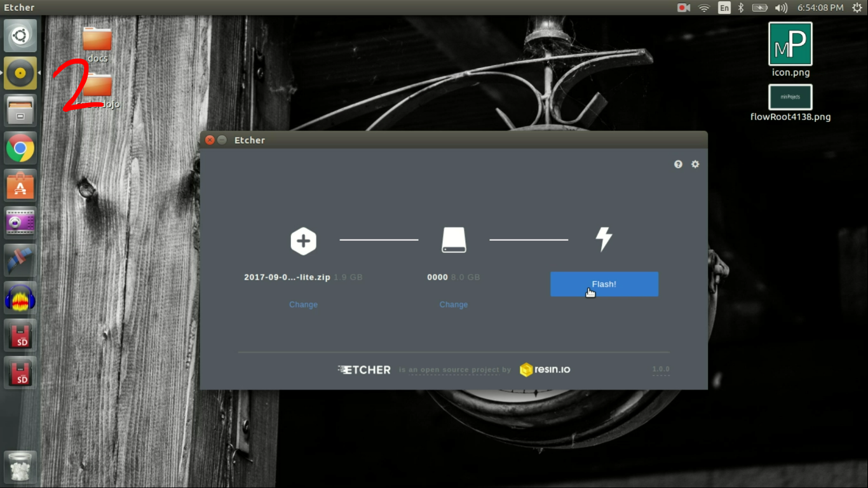This screenshot has height=488, width=868.
Task: Open the battery indicator menu
Action: (x=760, y=8)
